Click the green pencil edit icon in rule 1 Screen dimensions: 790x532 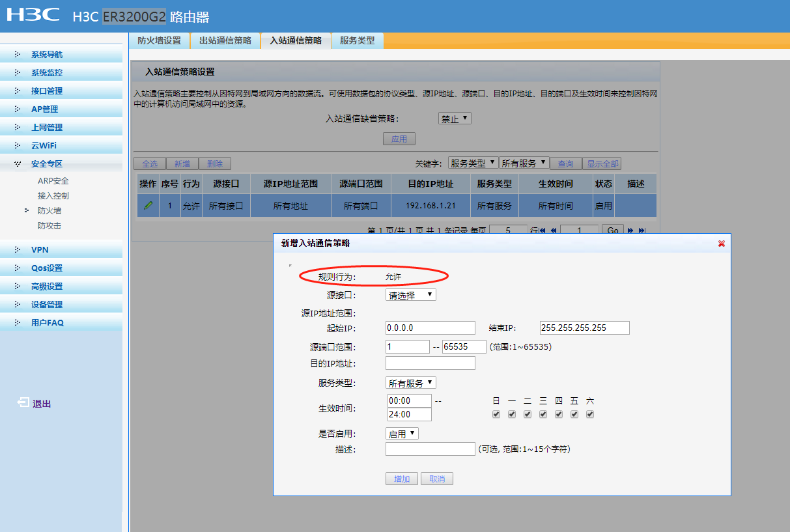pyautogui.click(x=148, y=205)
